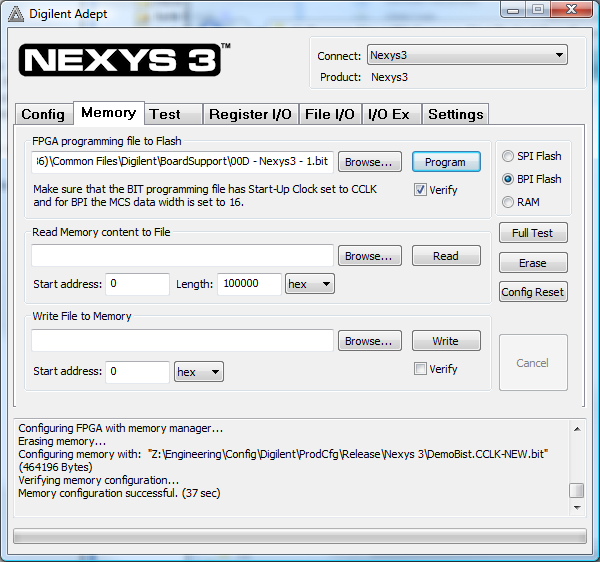Open the Settings tab
The image size is (600, 562).
click(x=455, y=114)
